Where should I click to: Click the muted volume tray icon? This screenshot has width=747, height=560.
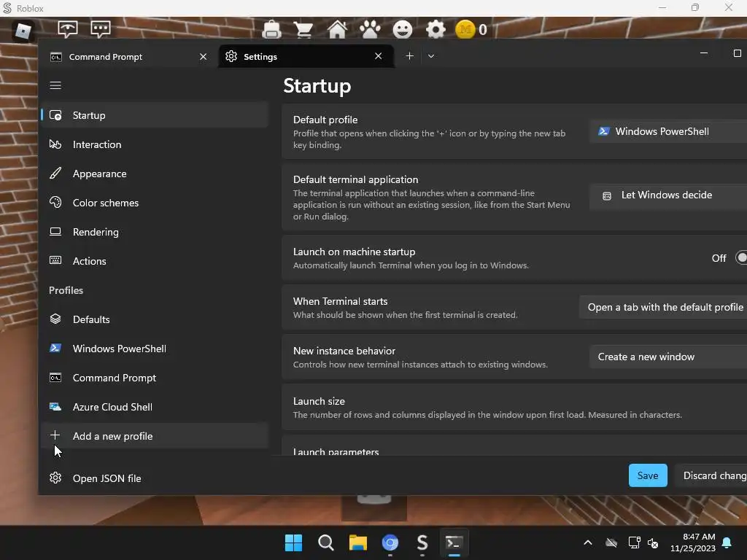pyautogui.click(x=653, y=542)
